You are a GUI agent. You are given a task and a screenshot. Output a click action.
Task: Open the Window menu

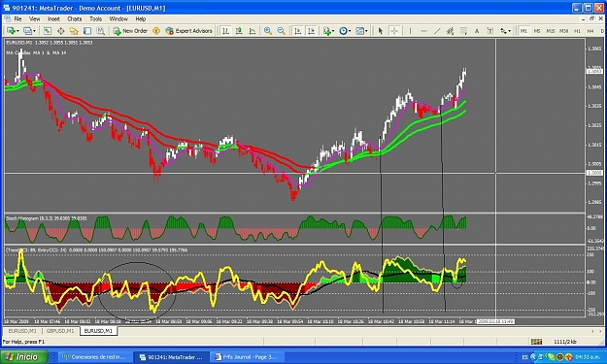118,19
